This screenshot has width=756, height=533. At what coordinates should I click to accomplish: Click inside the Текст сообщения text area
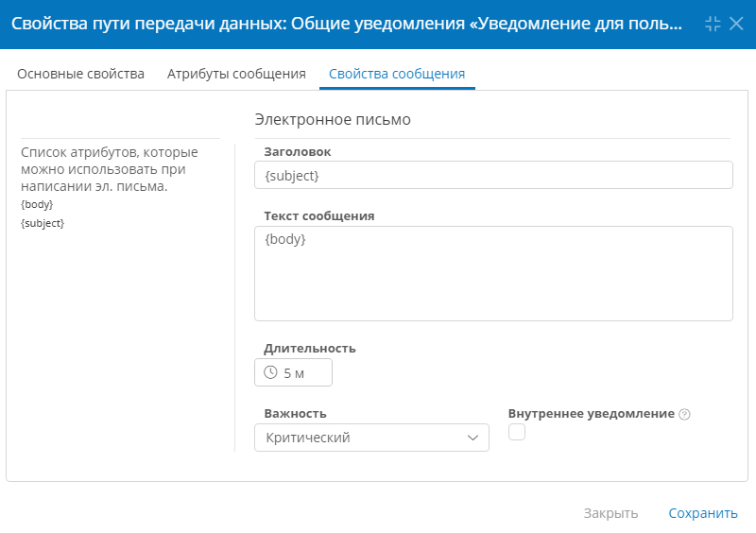(493, 273)
